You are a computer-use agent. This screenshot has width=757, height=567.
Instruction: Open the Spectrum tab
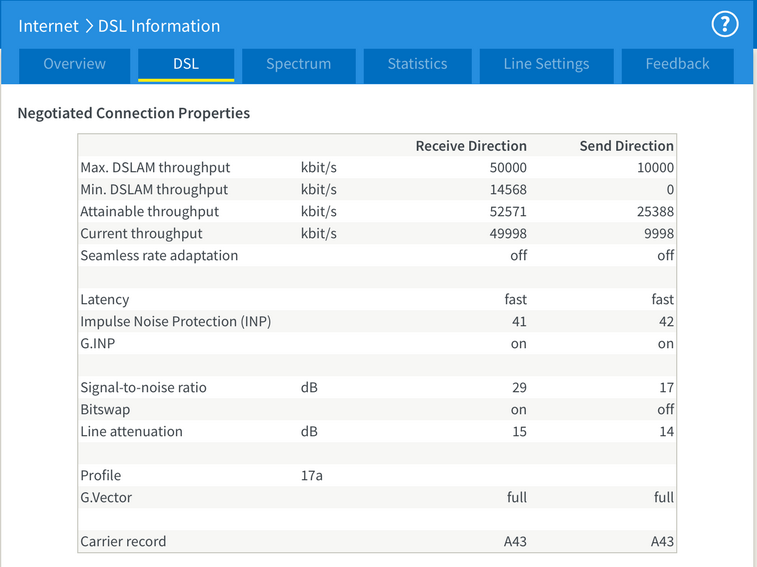pyautogui.click(x=298, y=64)
